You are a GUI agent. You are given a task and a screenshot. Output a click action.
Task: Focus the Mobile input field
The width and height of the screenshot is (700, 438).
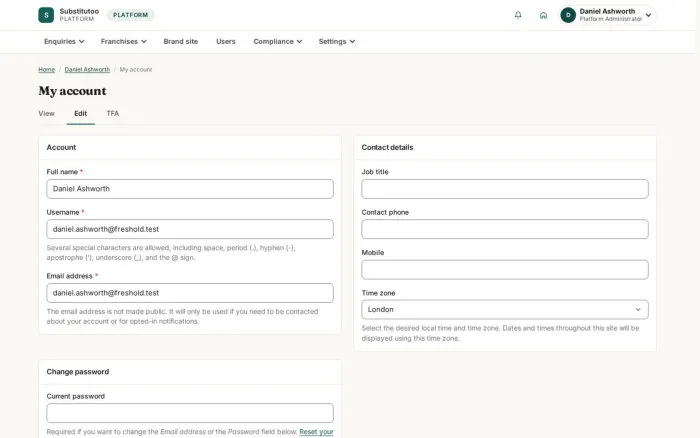pos(505,270)
